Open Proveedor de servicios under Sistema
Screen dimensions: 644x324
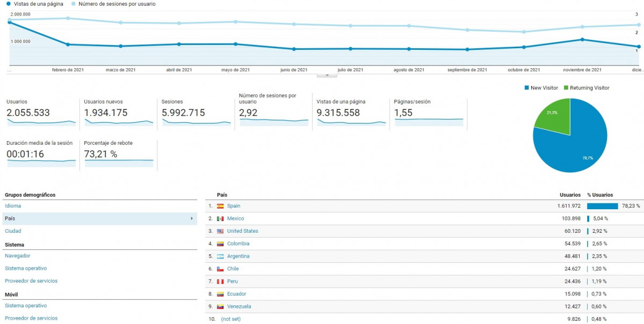point(31,281)
